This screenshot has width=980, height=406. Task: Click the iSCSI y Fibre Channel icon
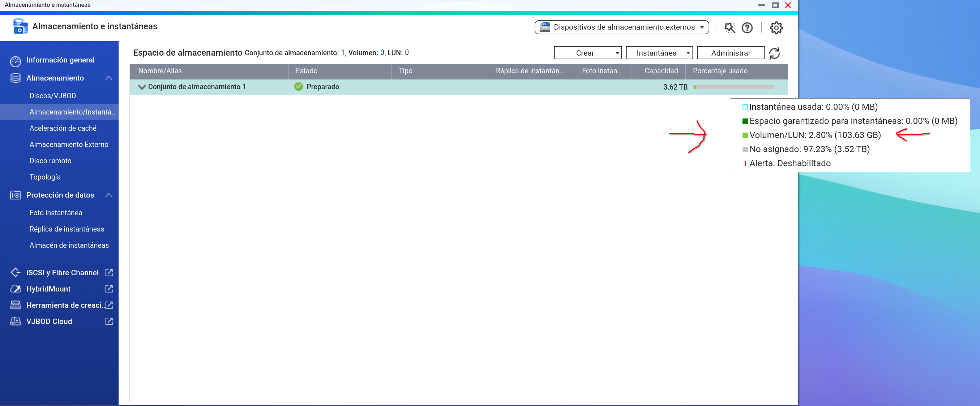click(15, 272)
